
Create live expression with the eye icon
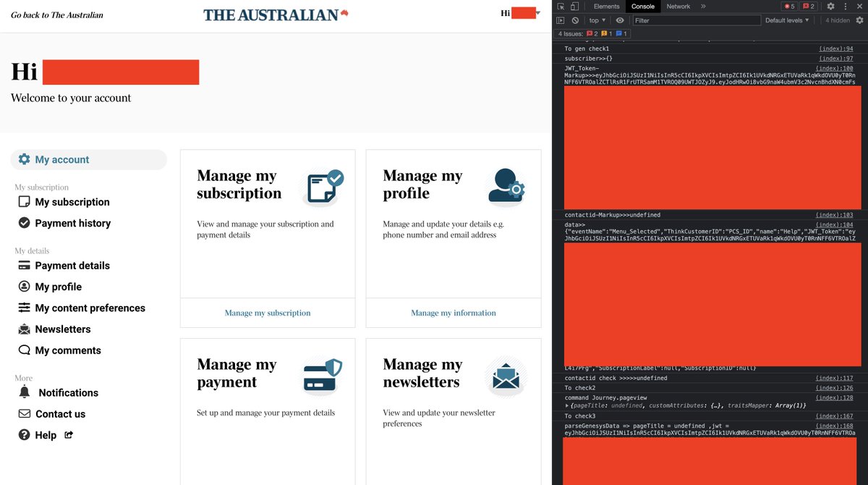(620, 20)
